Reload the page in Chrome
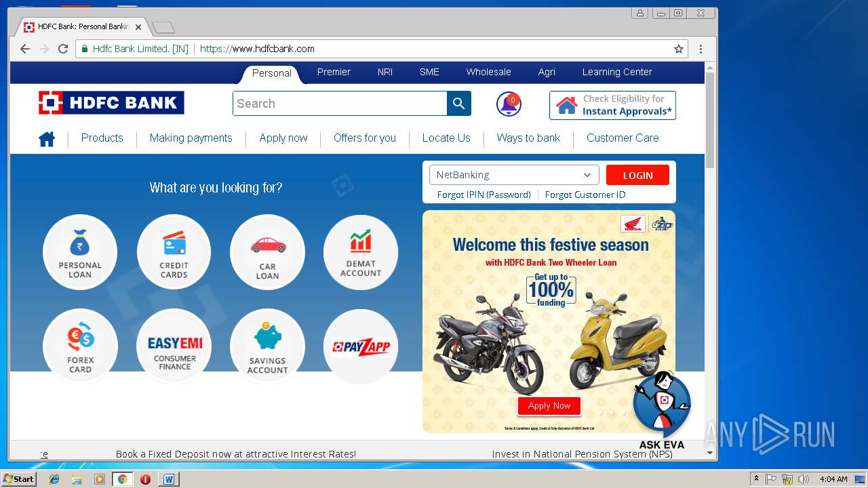 point(63,49)
